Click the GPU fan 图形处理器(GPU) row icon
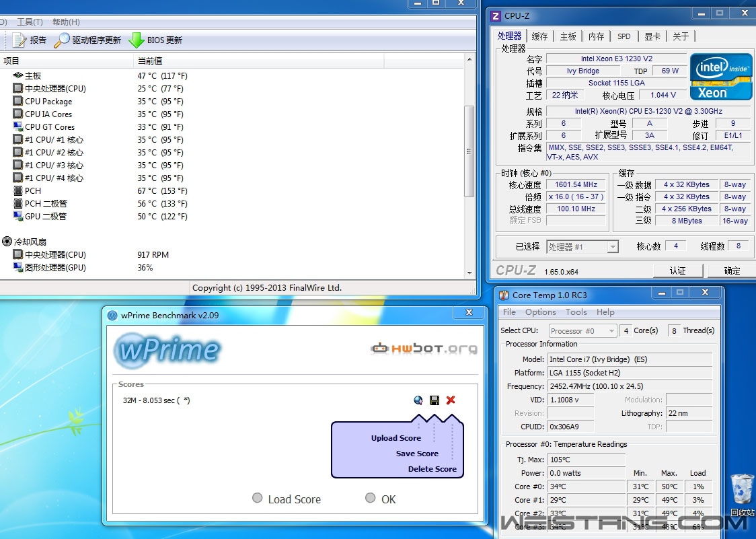 (18, 267)
